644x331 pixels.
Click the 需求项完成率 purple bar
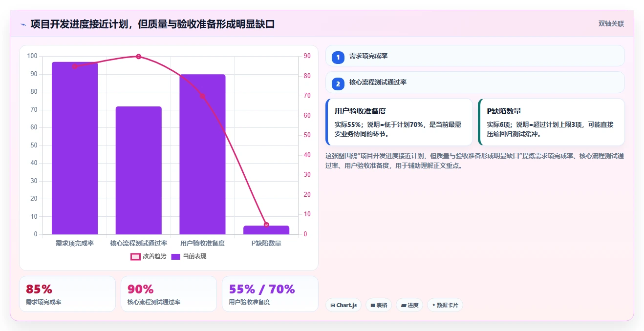(75, 148)
